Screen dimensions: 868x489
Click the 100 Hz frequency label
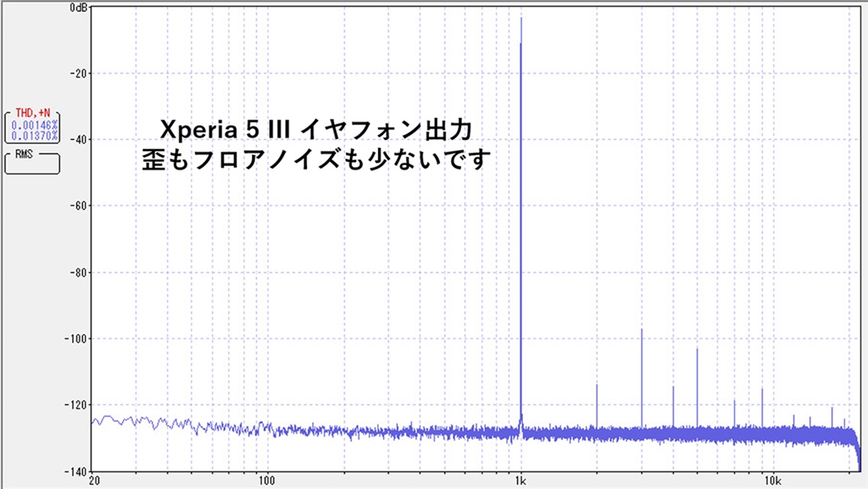pos(267,481)
